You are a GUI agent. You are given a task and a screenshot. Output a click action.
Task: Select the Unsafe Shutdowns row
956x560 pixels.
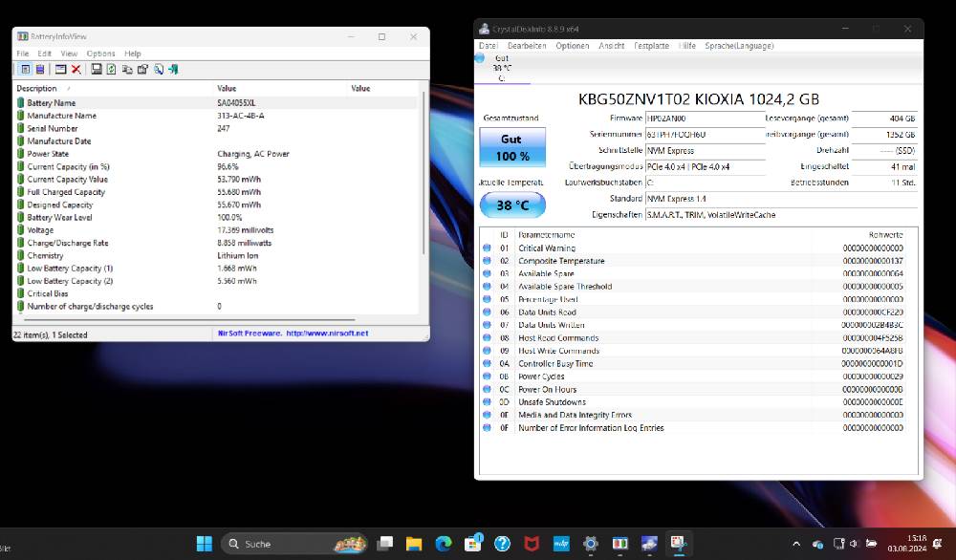694,402
